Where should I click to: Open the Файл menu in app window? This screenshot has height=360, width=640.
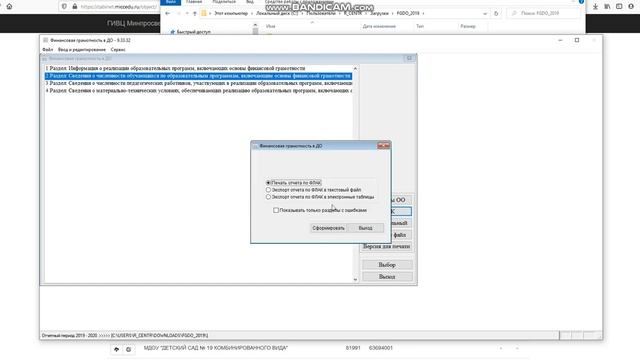[x=47, y=49]
